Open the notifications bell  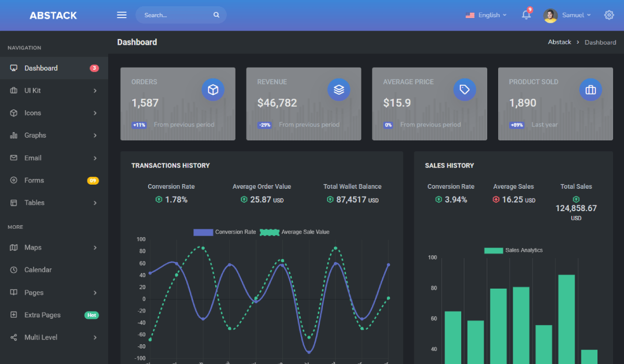526,15
